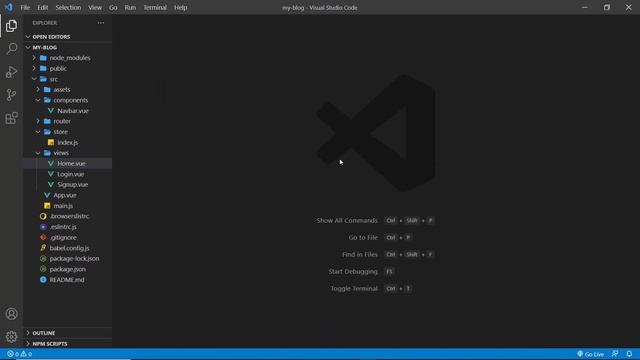Open .browserslistrc file

(67, 216)
